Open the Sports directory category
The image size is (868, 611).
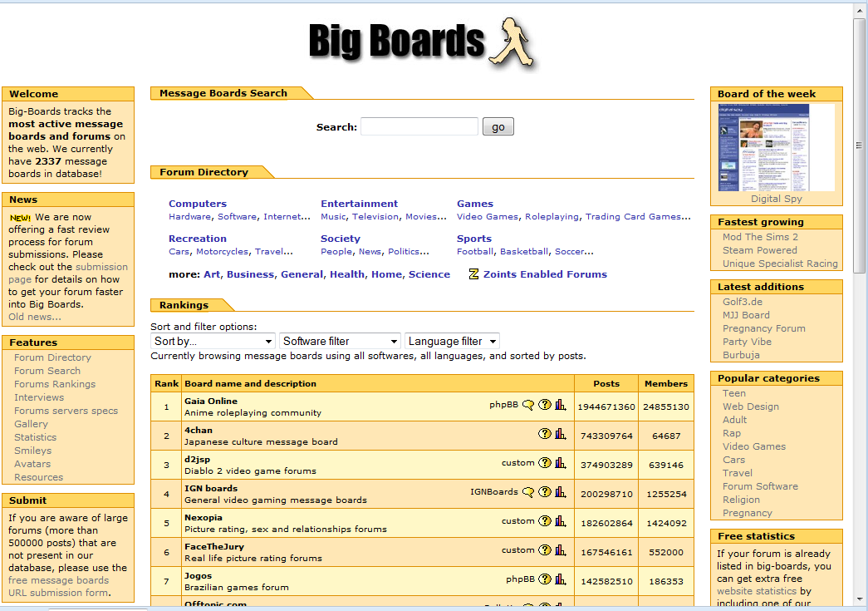coord(473,239)
